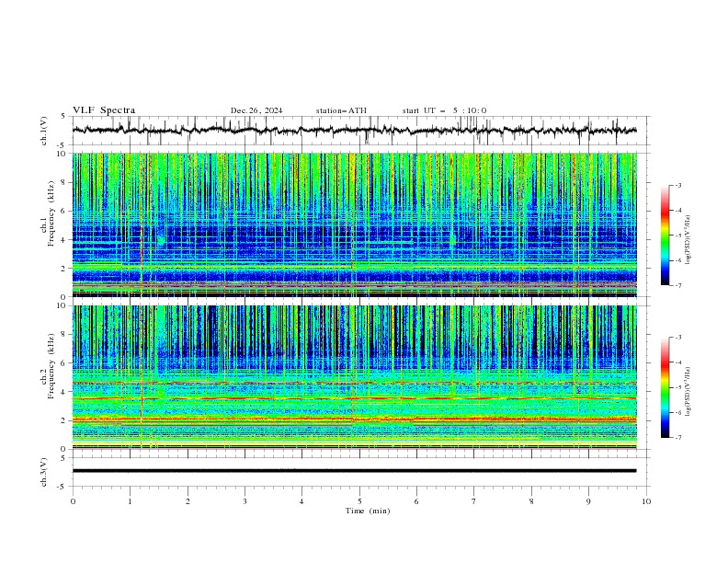Click the "10" tick on the time axis
This screenshot has width=728, height=563.
click(646, 501)
